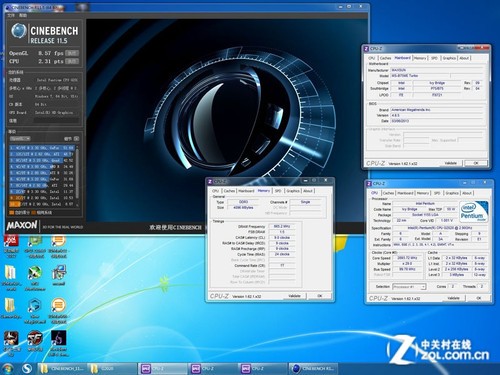Click Validate in Memory CPU-Z window
This screenshot has width=500, height=375.
tap(294, 296)
